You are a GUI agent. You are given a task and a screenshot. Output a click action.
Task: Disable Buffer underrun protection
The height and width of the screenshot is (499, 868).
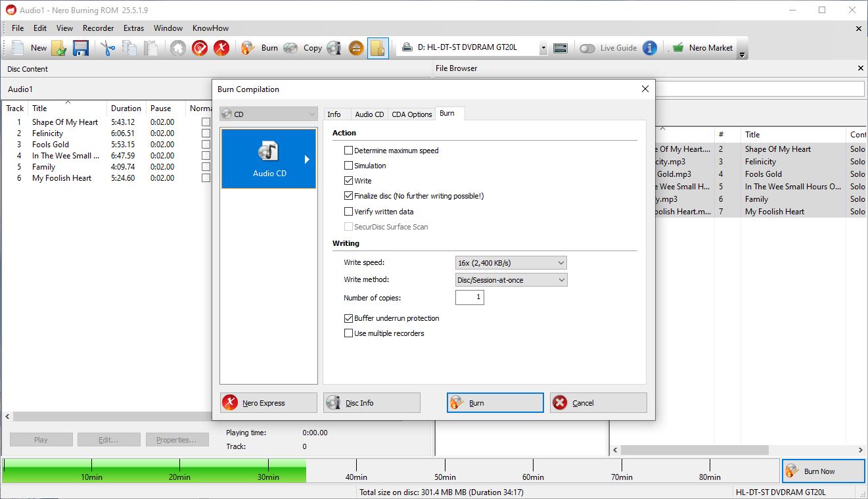pos(349,318)
